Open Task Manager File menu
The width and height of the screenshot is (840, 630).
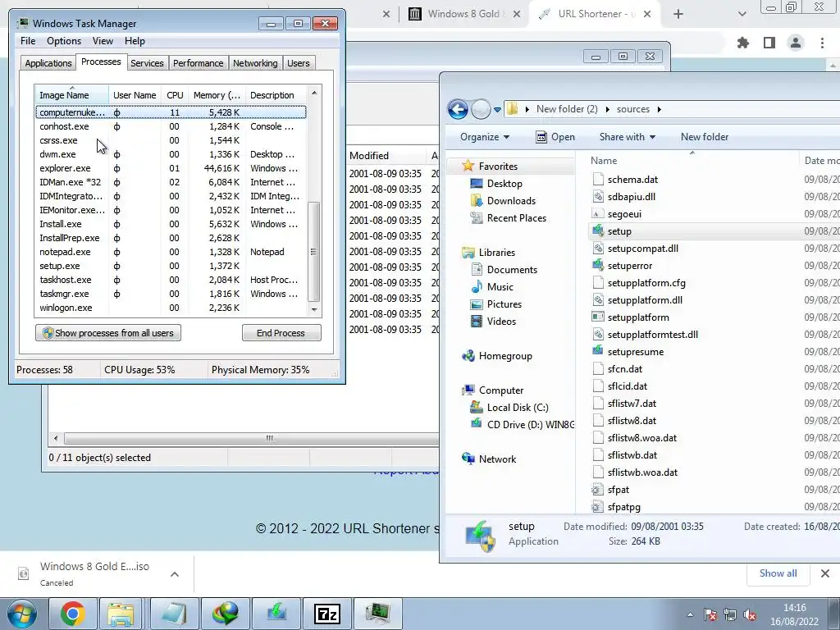28,41
